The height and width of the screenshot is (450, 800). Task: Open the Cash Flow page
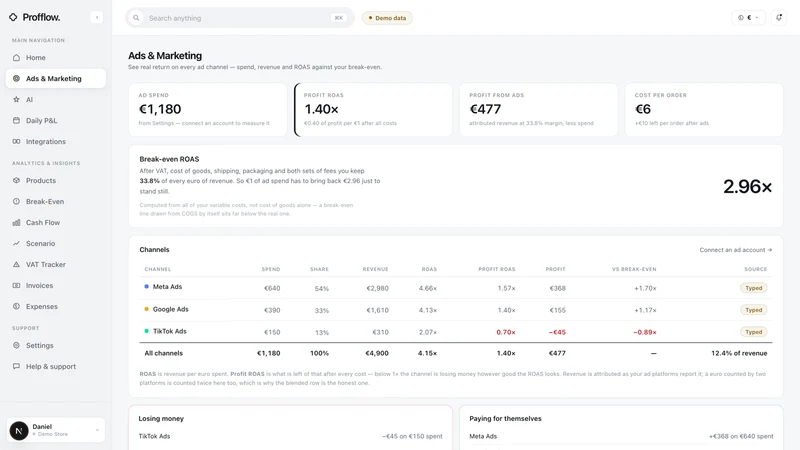56,222
